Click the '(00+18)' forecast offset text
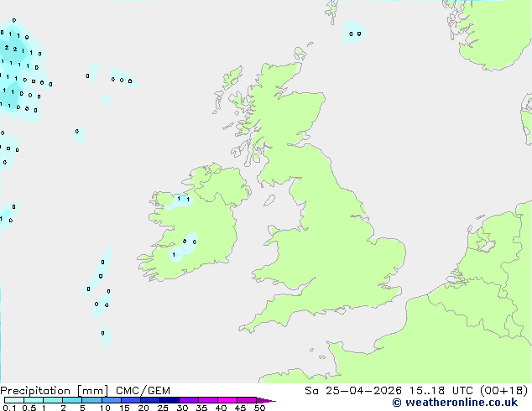532x411 pixels. pyautogui.click(x=503, y=391)
